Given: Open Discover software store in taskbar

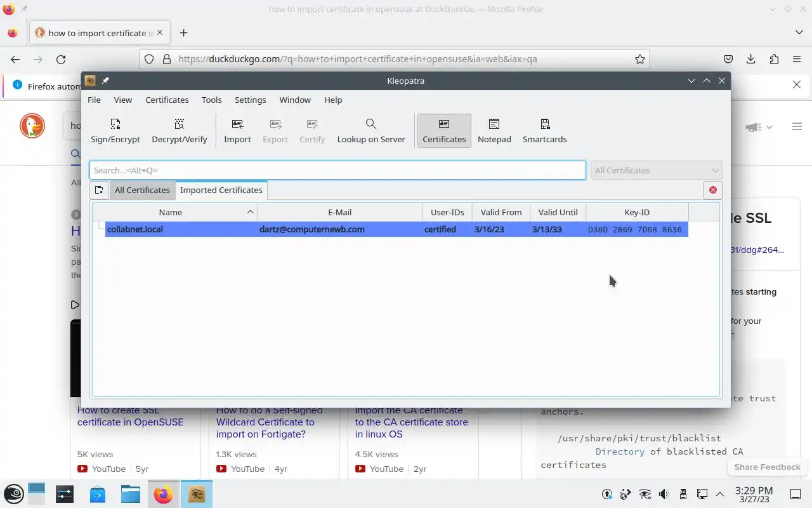Looking at the screenshot, I should (x=97, y=494).
